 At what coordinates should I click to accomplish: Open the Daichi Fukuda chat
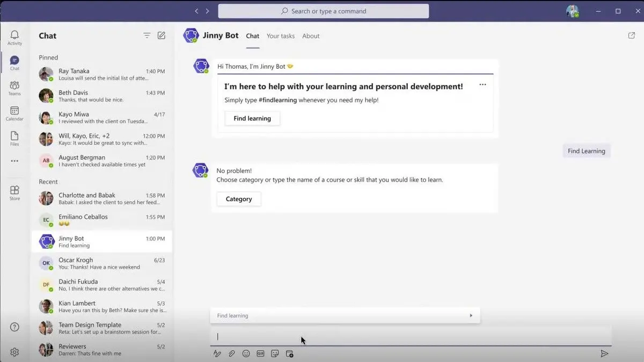(102, 285)
